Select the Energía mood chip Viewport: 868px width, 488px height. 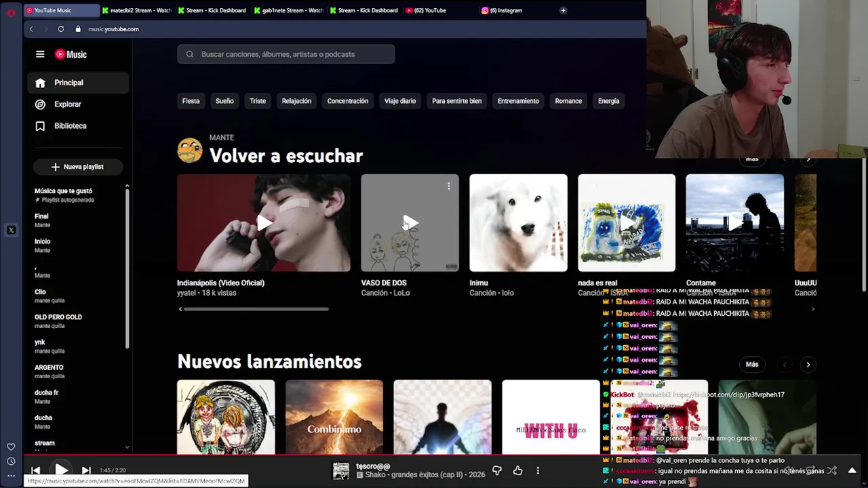point(608,101)
